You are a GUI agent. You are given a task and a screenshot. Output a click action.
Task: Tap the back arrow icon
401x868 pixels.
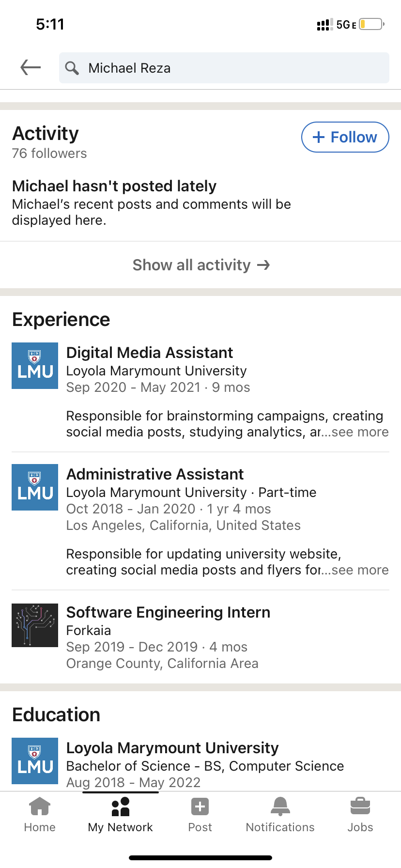click(31, 67)
